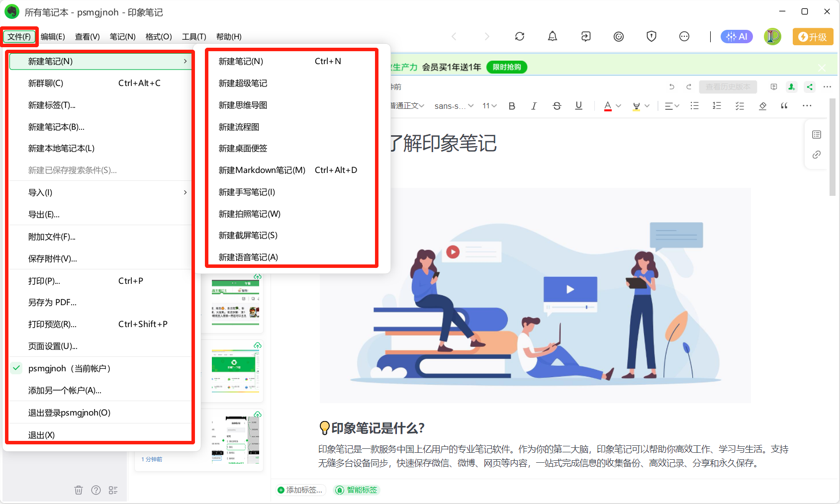
Task: Click the green share icon
Action: click(810, 86)
